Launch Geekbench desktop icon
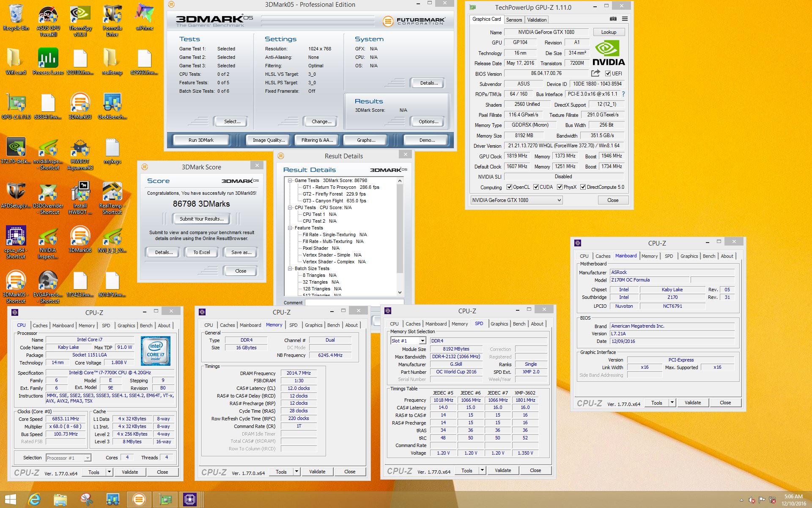Viewport: 812px width, 508px height. [x=112, y=106]
